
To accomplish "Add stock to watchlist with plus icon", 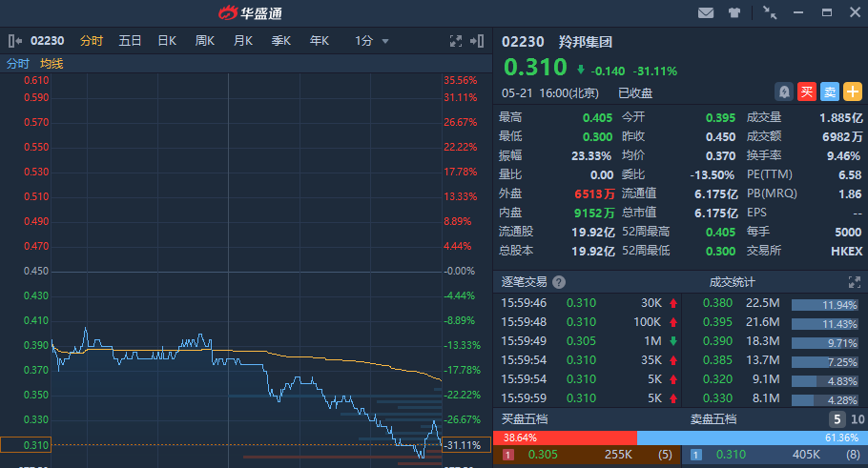I will (x=852, y=92).
